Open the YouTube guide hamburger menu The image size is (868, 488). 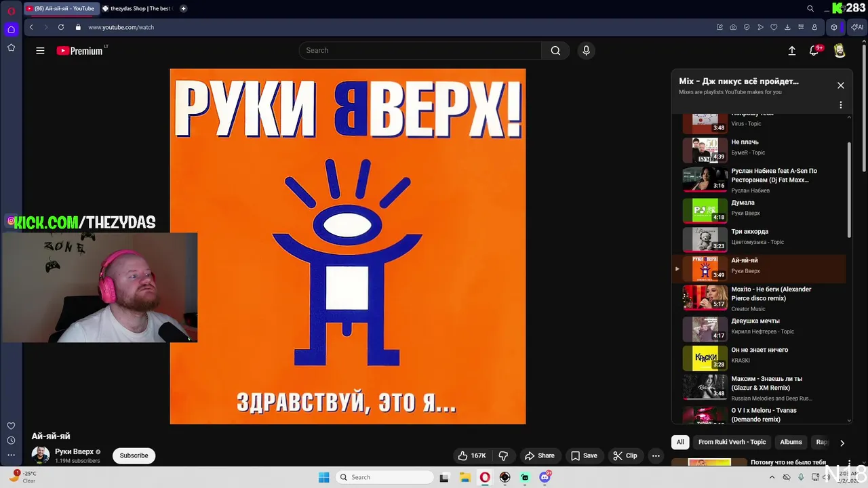point(40,51)
